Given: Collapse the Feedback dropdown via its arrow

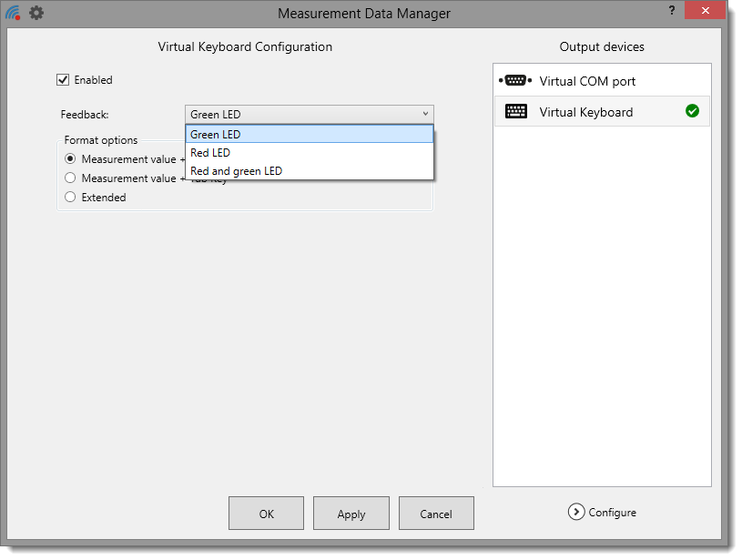Looking at the screenshot, I should click(x=425, y=115).
